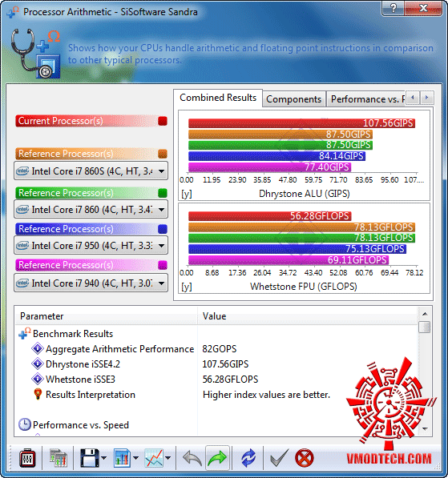
Task: Click the module options toolbar icon
Action: (x=27, y=457)
